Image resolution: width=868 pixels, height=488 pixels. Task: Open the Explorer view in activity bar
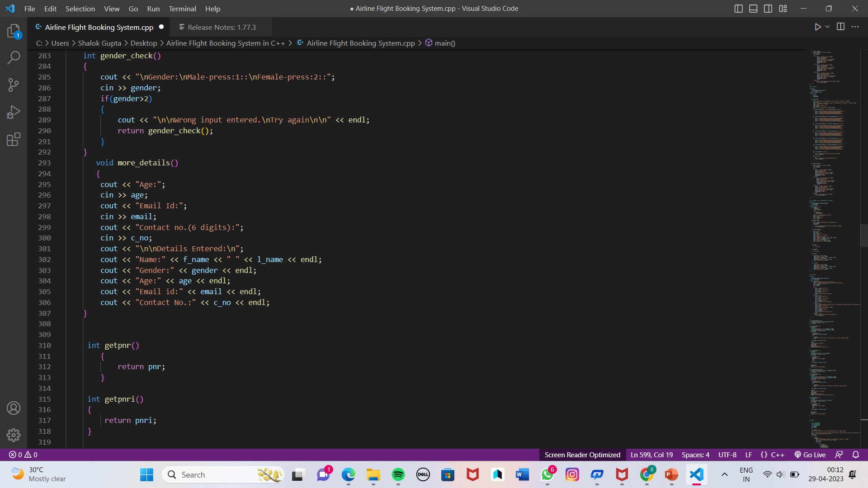[14, 31]
